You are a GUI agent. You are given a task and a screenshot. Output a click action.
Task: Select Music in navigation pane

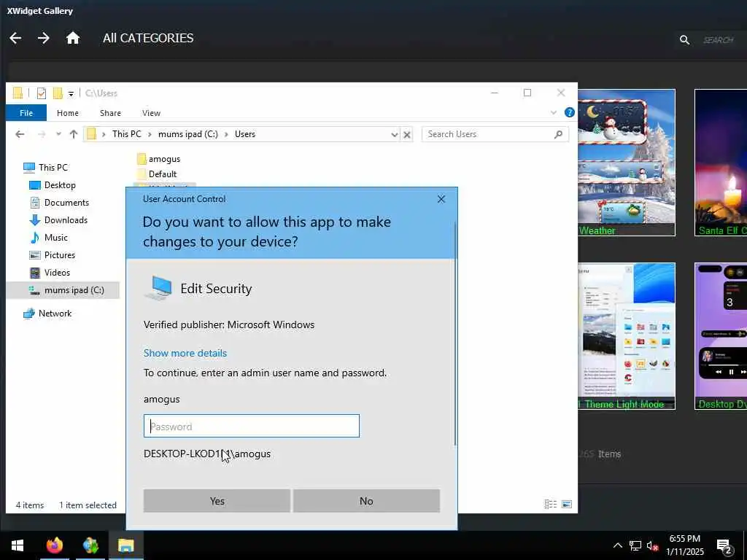(55, 238)
